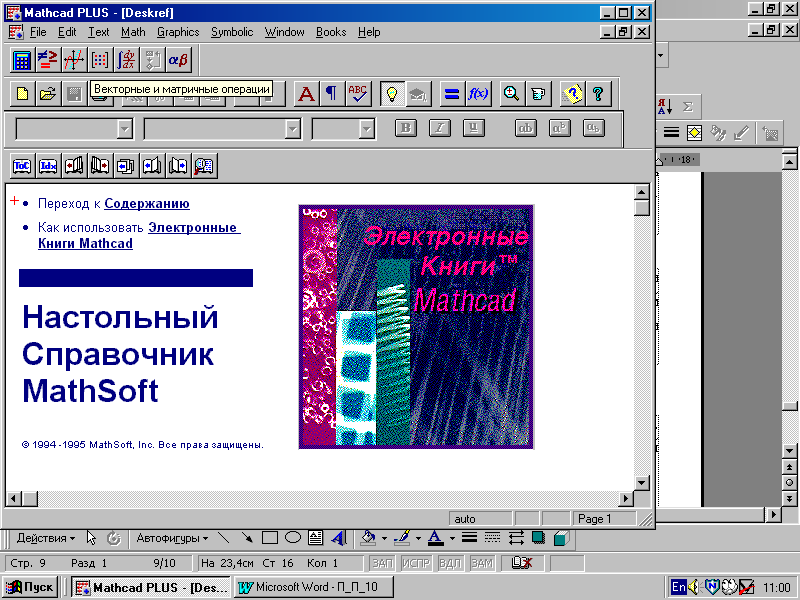The width and height of the screenshot is (800, 600).
Task: Go to the ToC table of contents
Action: coord(22,166)
